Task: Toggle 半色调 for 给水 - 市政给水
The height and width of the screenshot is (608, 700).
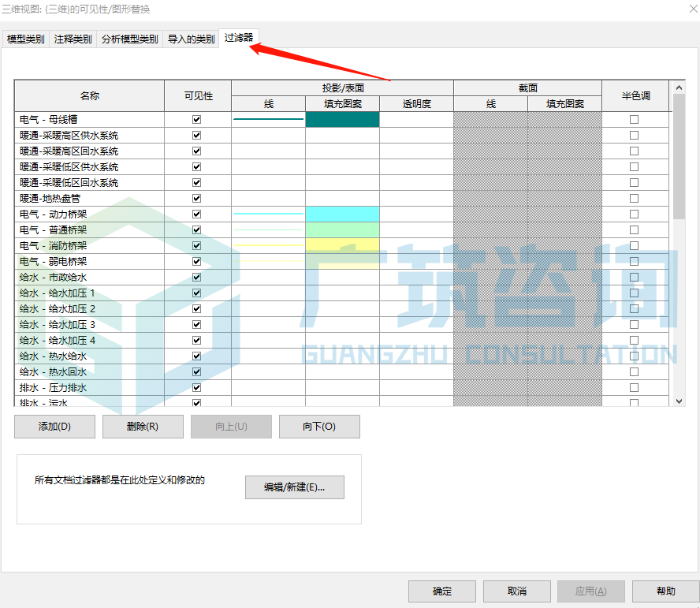Action: pos(634,277)
